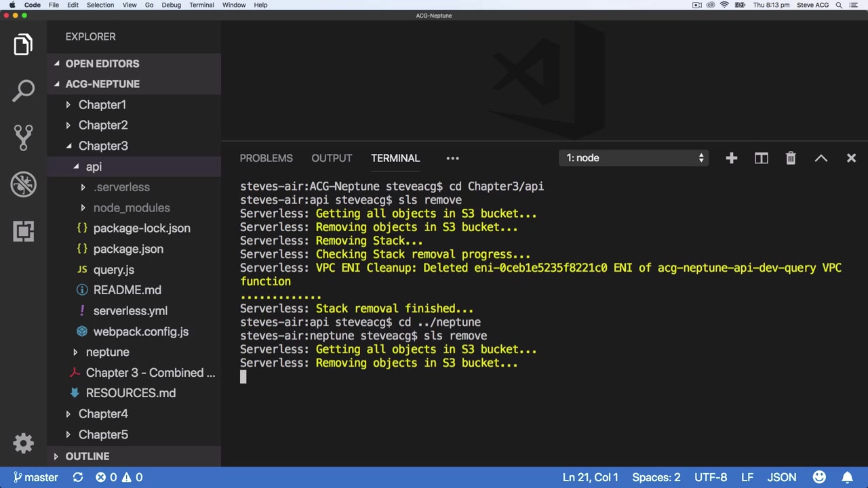This screenshot has width=868, height=488.
Task: Select terminal instance dropdown '1: node'
Action: [x=634, y=158]
